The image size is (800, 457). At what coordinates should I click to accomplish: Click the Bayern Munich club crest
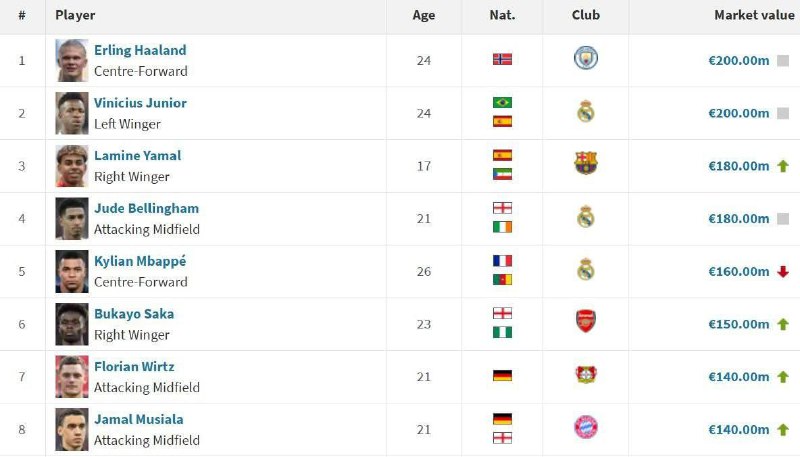(x=586, y=427)
